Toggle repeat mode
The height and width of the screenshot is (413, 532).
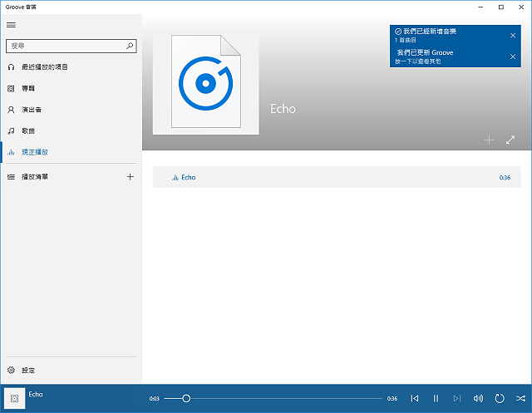(x=500, y=398)
